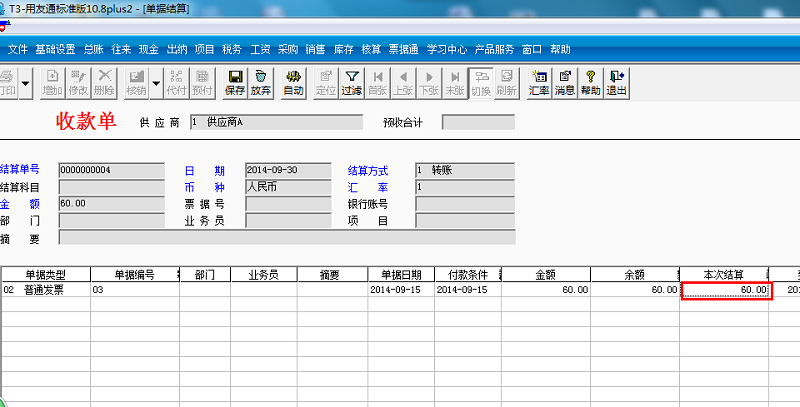Click the 切换 (Switch) toolbar icon
The width and height of the screenshot is (800, 407).
click(481, 83)
